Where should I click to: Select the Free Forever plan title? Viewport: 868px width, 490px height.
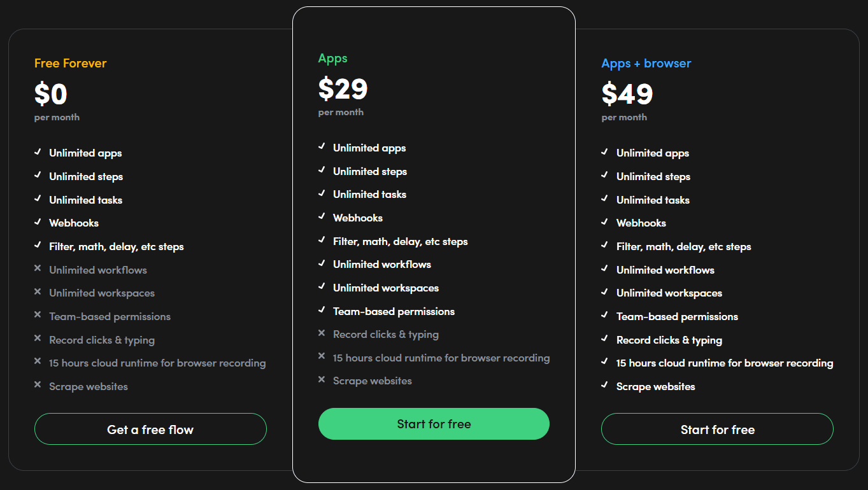pyautogui.click(x=71, y=63)
